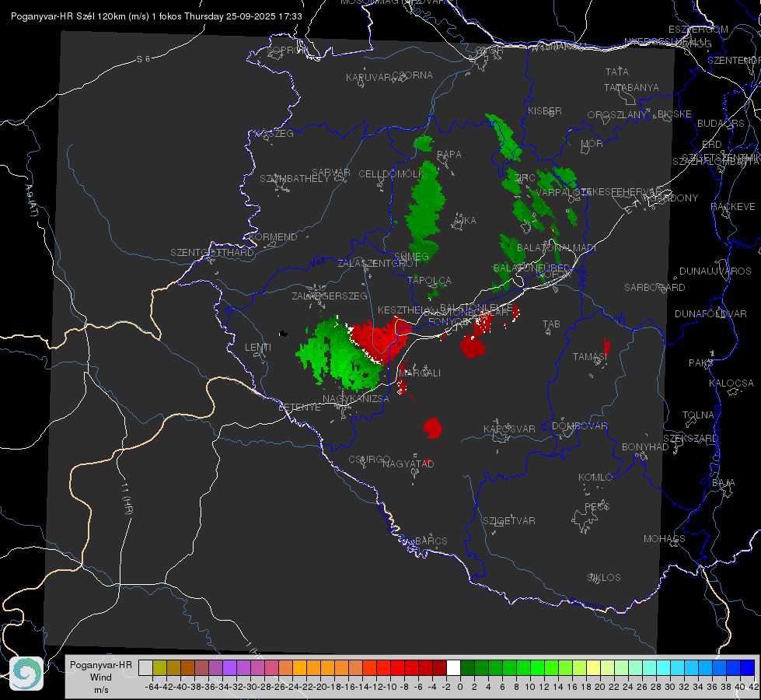Click the DOMBÓVÁR label
This screenshot has width=761, height=700.
click(x=579, y=426)
